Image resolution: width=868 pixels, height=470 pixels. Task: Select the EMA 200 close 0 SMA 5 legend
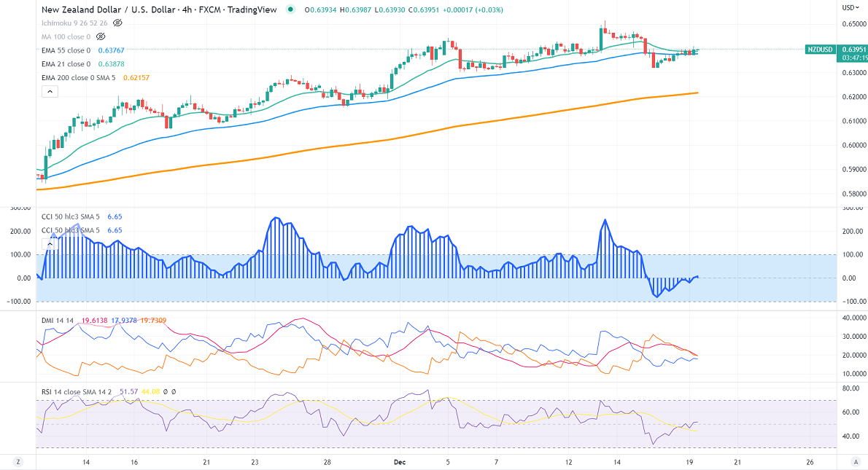pos(79,78)
